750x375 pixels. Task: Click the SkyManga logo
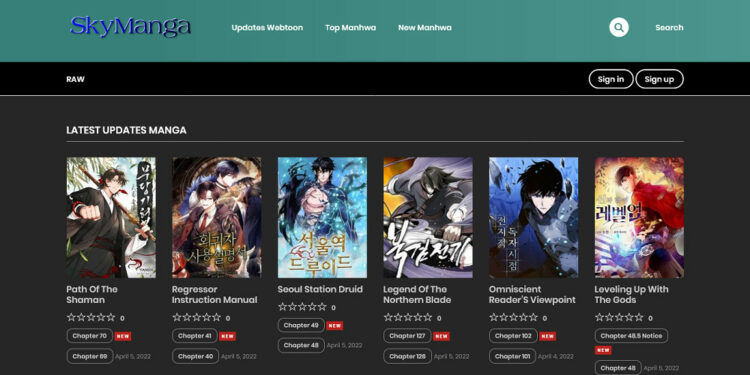[130, 27]
